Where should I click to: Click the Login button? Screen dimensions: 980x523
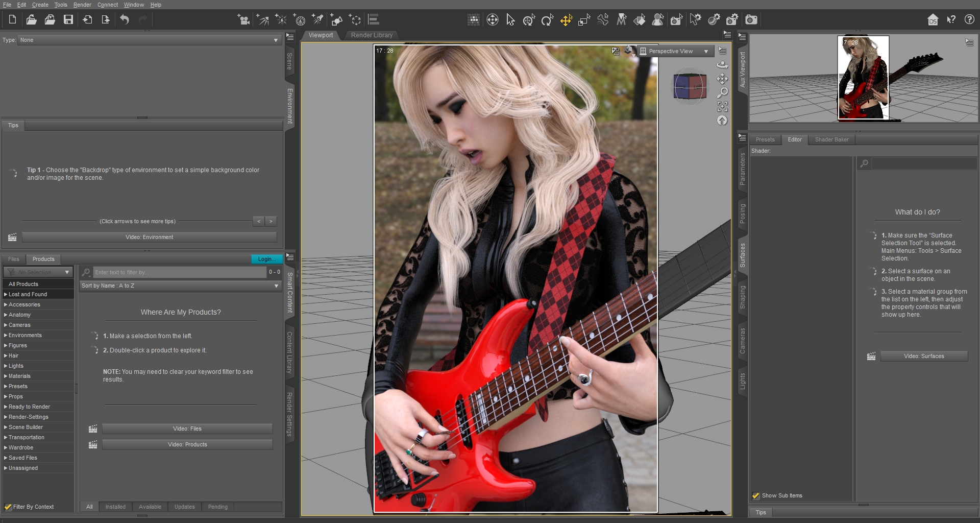(x=266, y=259)
